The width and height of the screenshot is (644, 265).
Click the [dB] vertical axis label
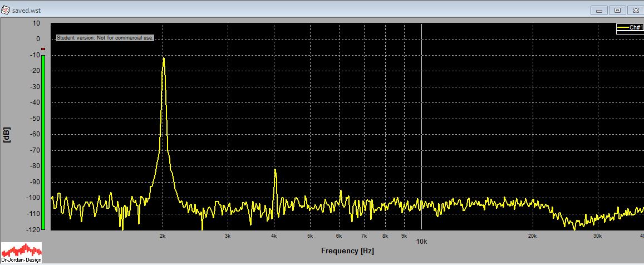point(7,135)
